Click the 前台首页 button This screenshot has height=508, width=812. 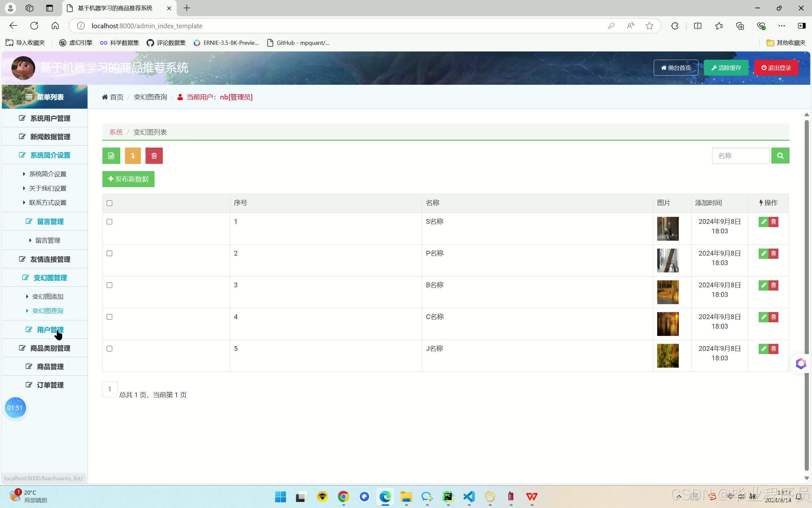676,68
